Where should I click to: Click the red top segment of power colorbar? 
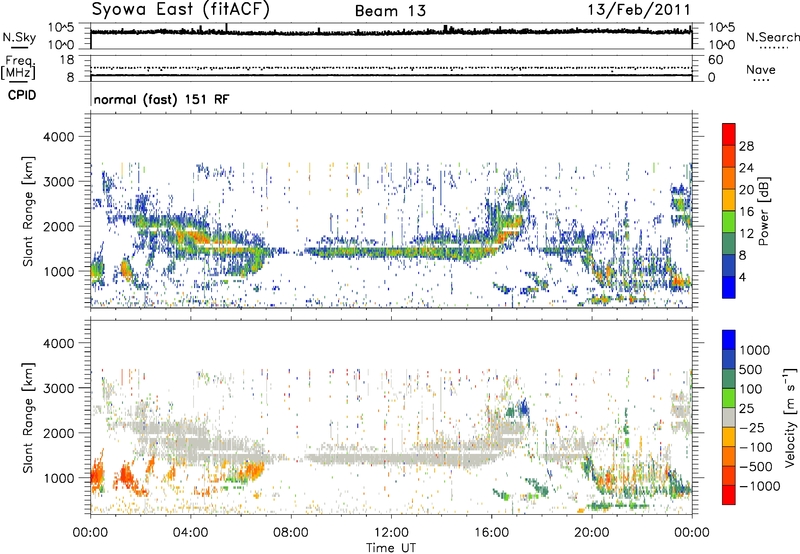coord(729,134)
